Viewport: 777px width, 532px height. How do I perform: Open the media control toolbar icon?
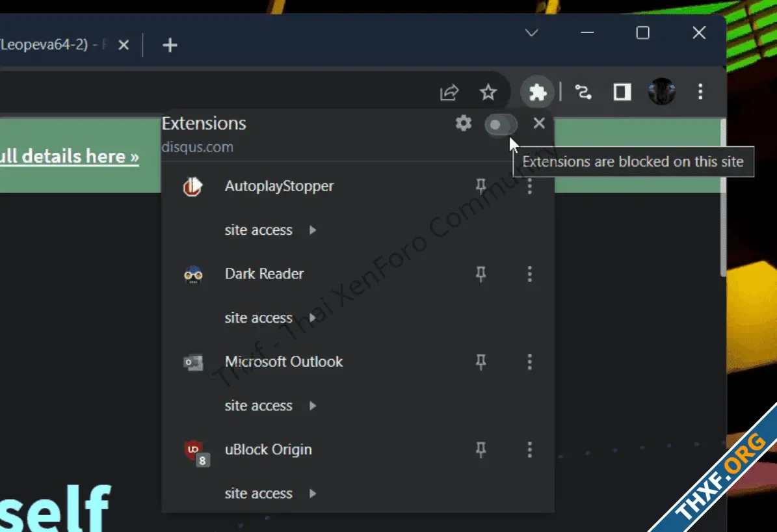pyautogui.click(x=583, y=92)
